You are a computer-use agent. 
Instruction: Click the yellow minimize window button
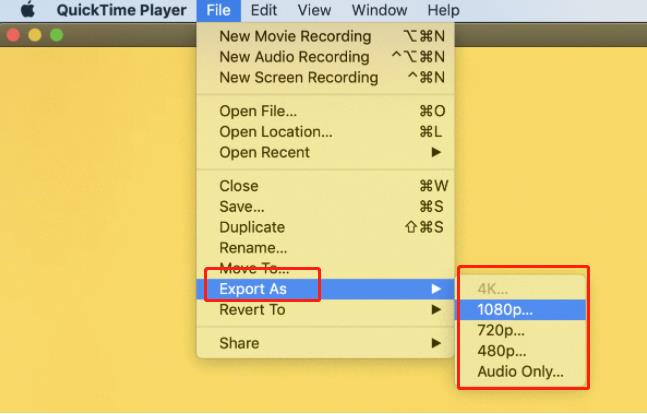click(35, 35)
